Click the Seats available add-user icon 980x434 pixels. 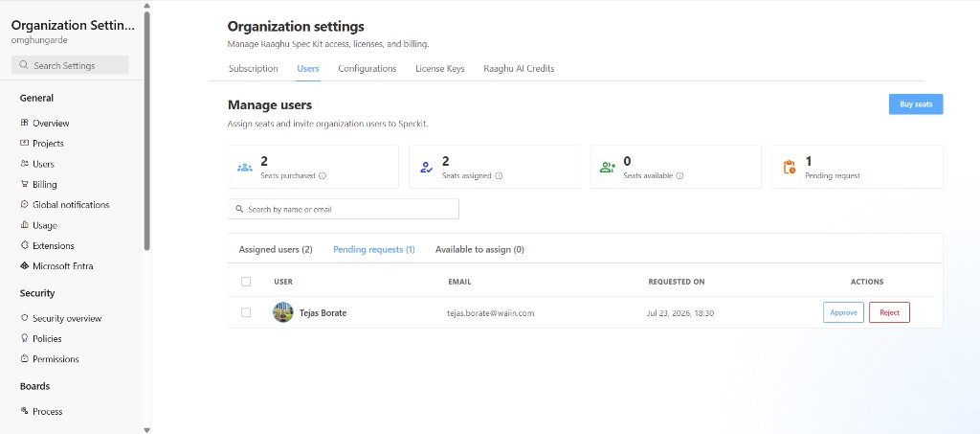[x=608, y=167]
